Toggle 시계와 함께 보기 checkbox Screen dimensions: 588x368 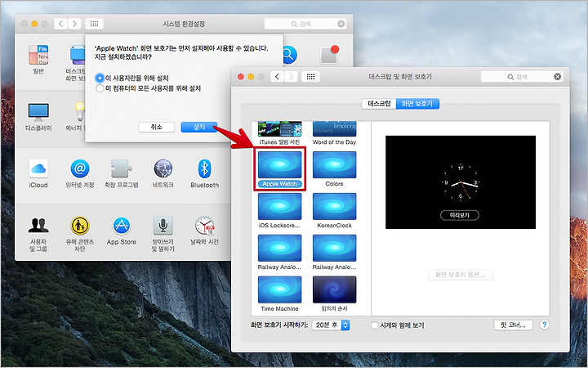pyautogui.click(x=374, y=325)
